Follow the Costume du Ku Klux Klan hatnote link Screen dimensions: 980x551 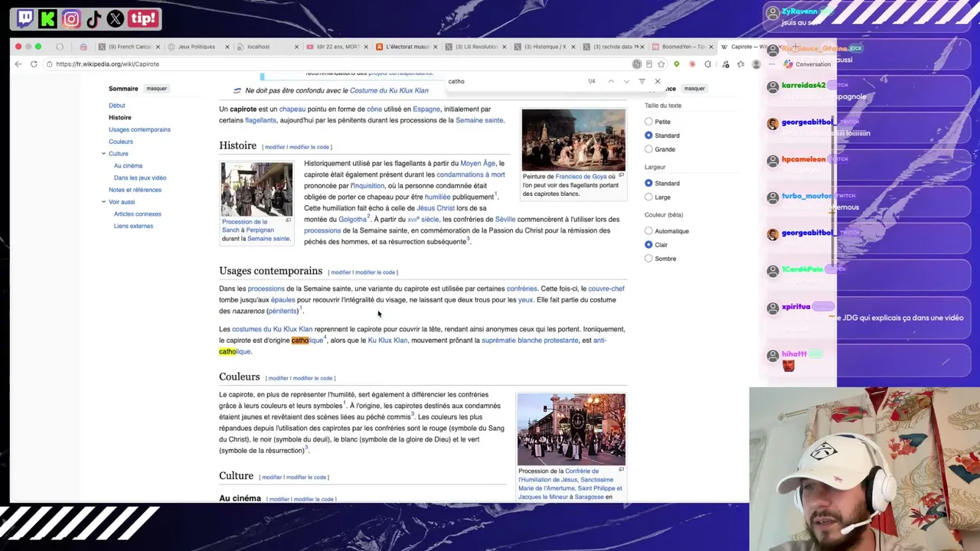pos(389,91)
